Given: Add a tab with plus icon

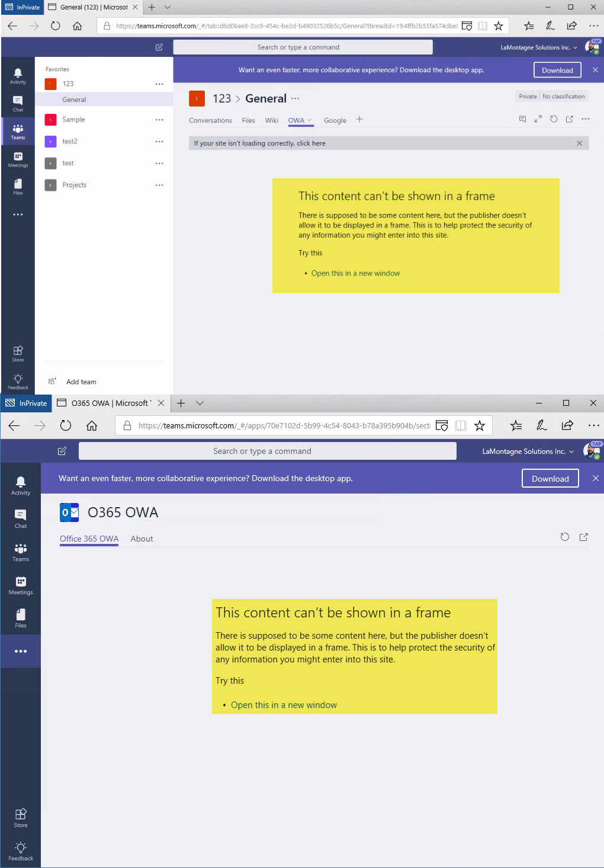Looking at the screenshot, I should click(x=359, y=120).
